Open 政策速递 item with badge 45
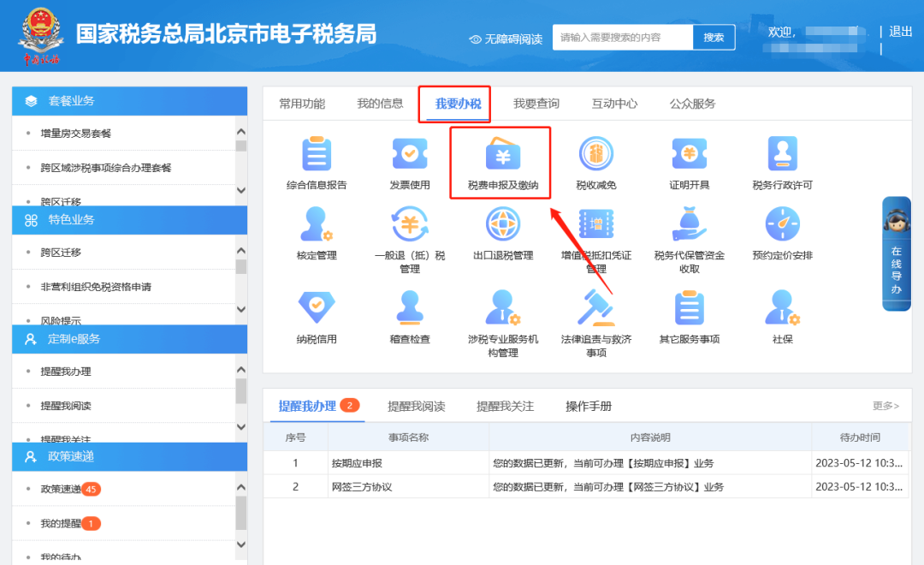This screenshot has width=924, height=565. pos(70,489)
